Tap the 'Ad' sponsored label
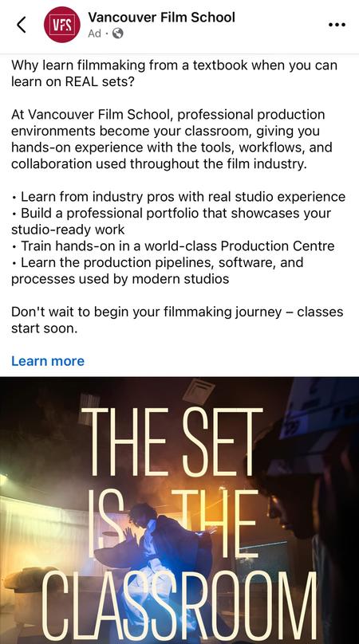359x644 pixels. pyautogui.click(x=94, y=33)
